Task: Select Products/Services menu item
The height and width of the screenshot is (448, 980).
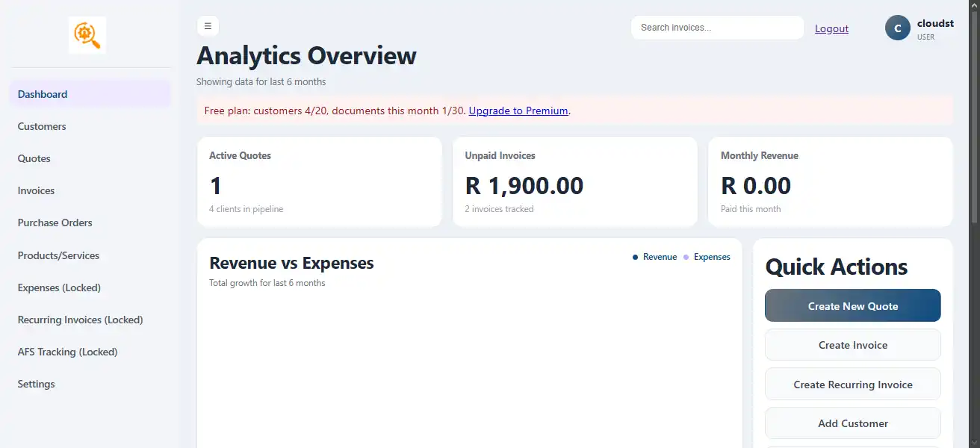Action: click(x=58, y=255)
